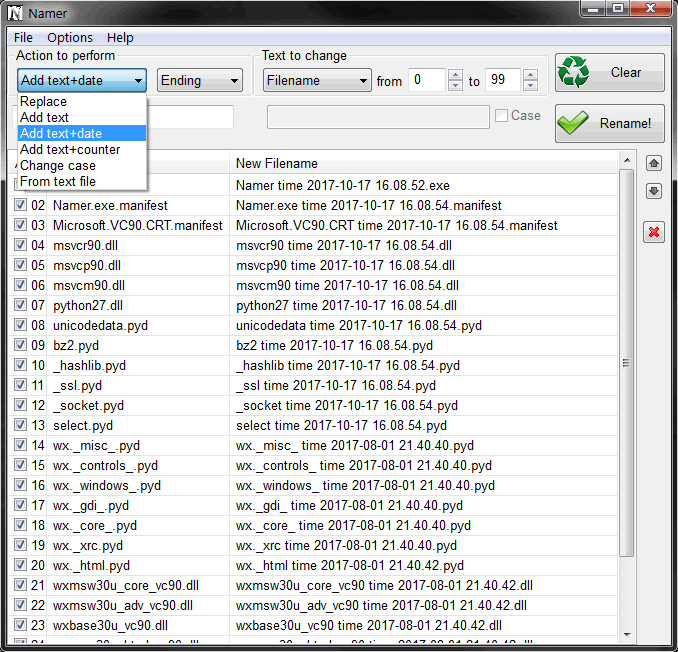
Task: Choose Add text+counter from the list
Action: (x=70, y=150)
